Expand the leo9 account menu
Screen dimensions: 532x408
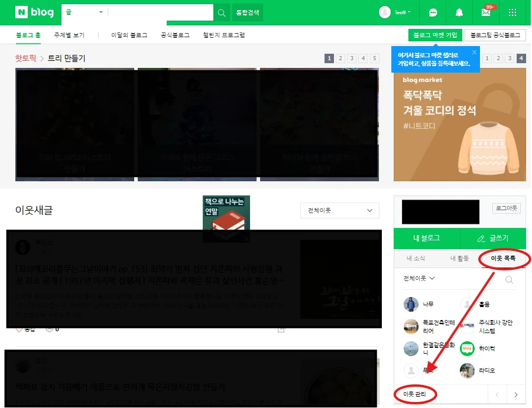[x=403, y=12]
